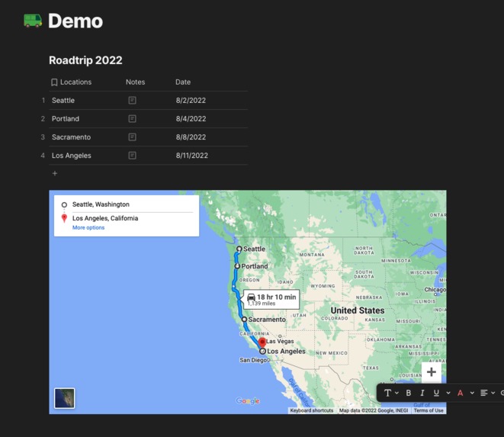Click the red Los Angeles destination pin
This screenshot has width=504, height=437.
coord(262,342)
